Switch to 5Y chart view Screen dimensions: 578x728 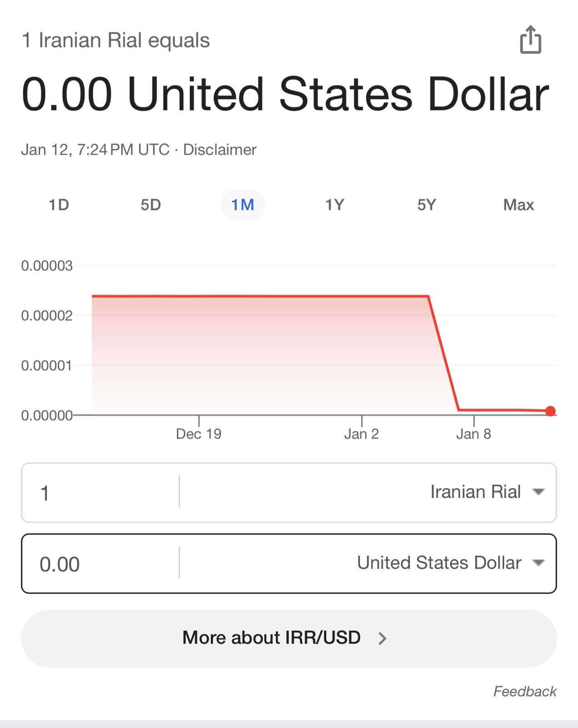tap(427, 205)
